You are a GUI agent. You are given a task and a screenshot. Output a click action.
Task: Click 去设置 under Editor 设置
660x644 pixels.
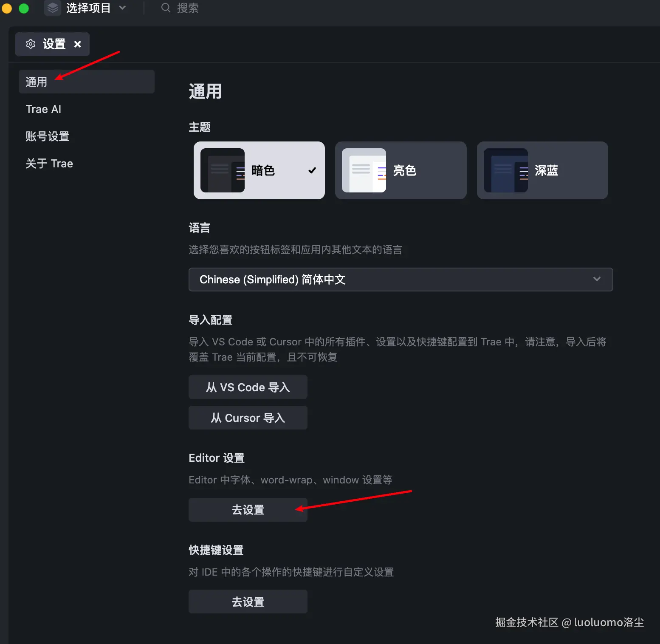(x=248, y=510)
